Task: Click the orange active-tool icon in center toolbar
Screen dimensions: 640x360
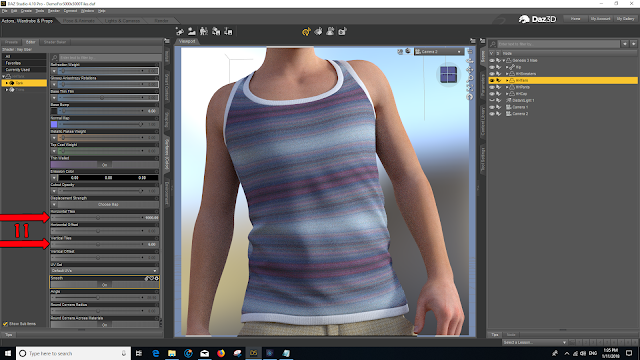Action: pos(306,31)
